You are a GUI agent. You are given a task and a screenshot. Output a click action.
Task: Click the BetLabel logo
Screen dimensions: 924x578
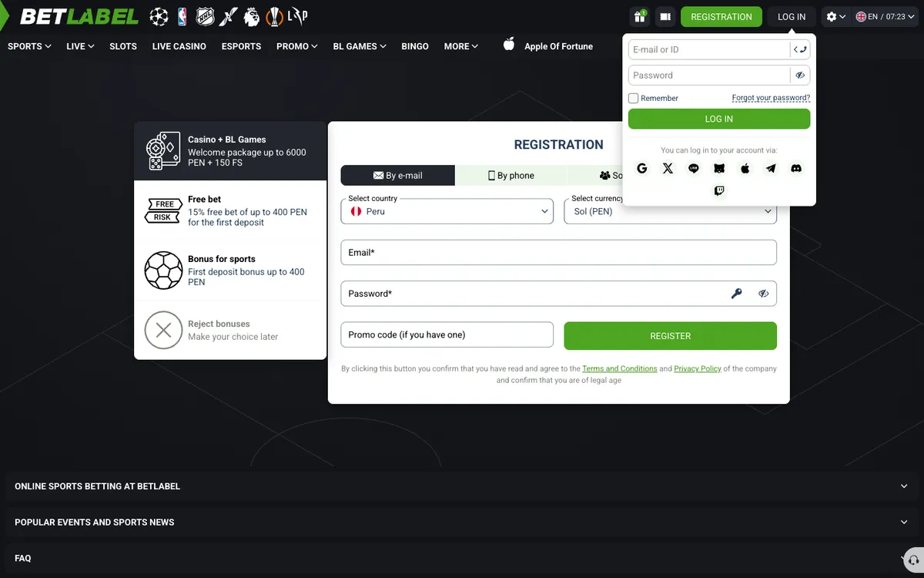[79, 16]
